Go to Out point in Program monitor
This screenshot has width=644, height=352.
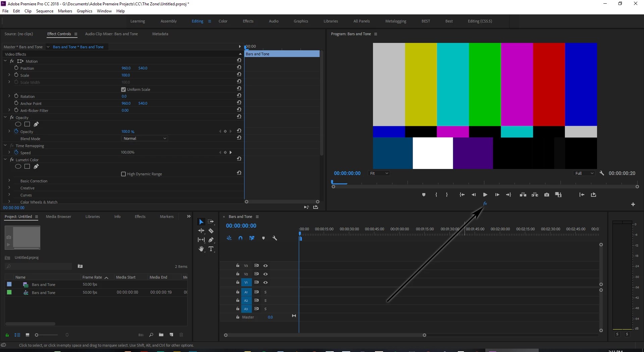[x=508, y=195]
